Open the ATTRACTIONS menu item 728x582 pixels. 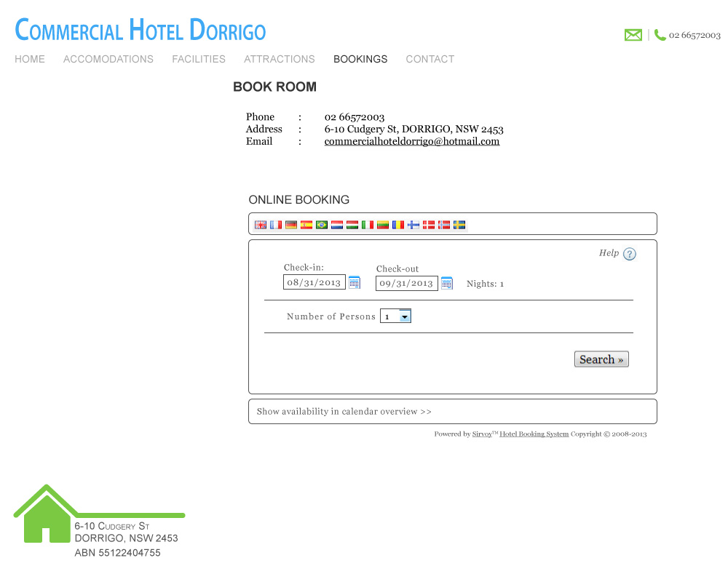280,59
